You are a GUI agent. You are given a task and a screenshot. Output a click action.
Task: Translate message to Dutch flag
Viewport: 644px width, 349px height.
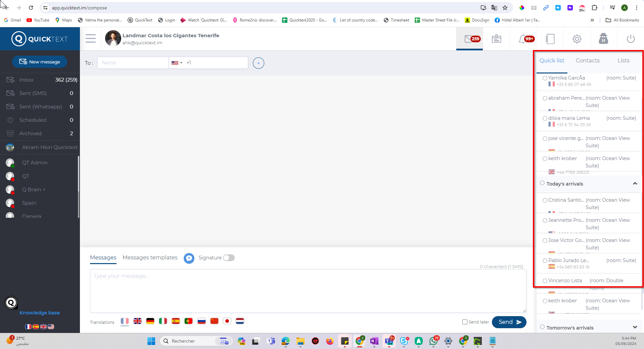click(x=240, y=321)
